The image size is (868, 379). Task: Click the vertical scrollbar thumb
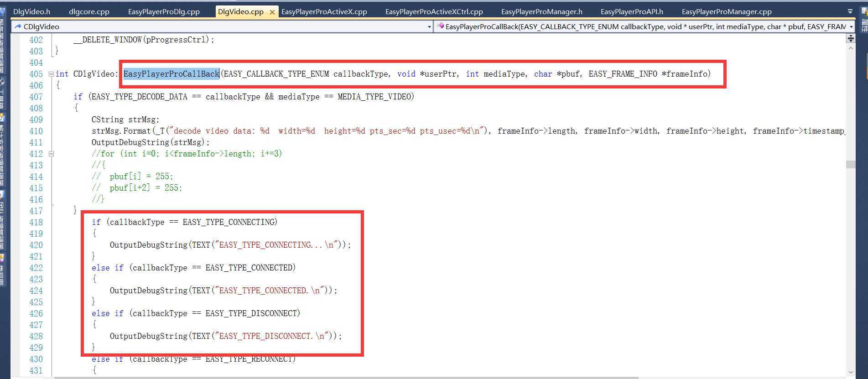(851, 164)
